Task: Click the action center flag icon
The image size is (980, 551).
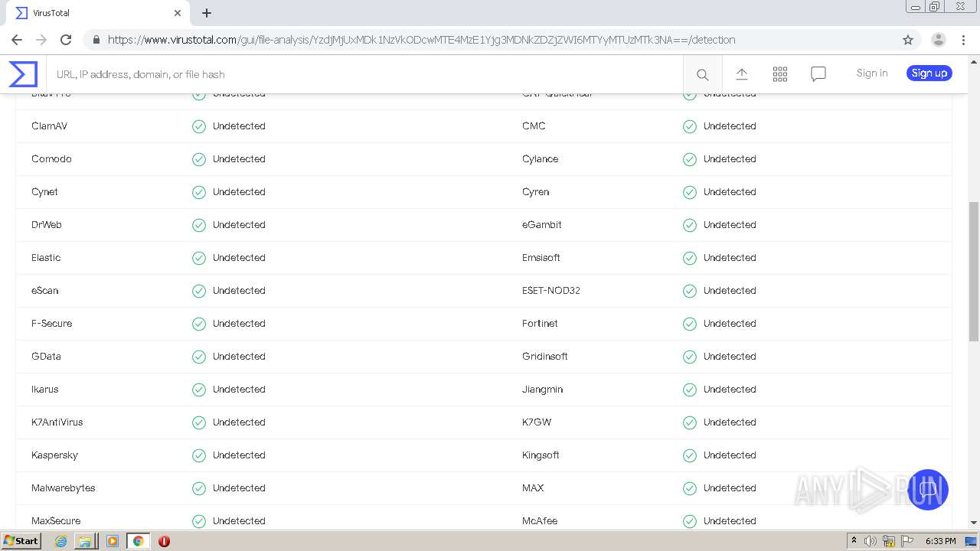Action: (x=906, y=541)
